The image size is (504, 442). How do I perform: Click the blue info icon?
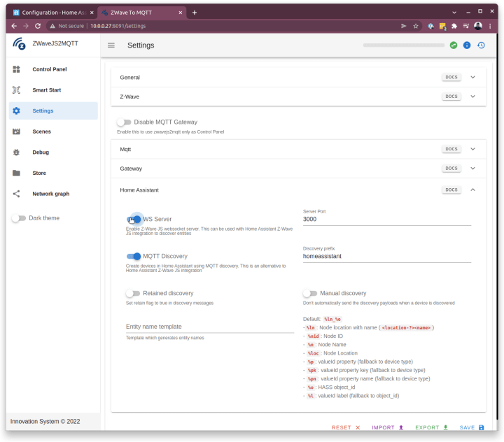[467, 45]
